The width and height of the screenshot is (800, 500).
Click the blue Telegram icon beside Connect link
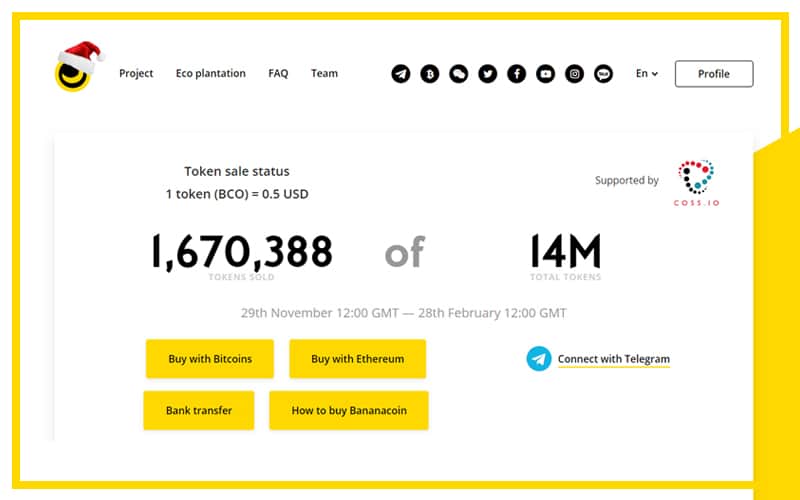coord(539,359)
